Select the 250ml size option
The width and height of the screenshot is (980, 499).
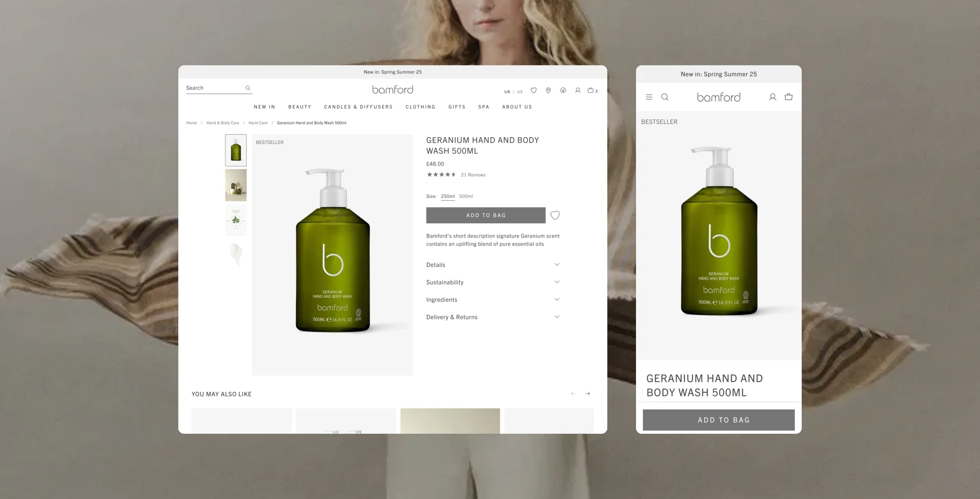447,196
